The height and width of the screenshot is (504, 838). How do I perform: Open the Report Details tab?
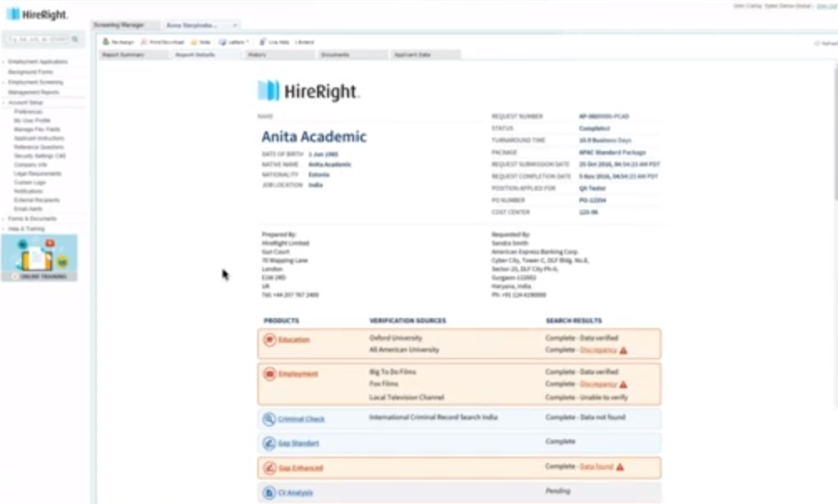tap(206, 54)
